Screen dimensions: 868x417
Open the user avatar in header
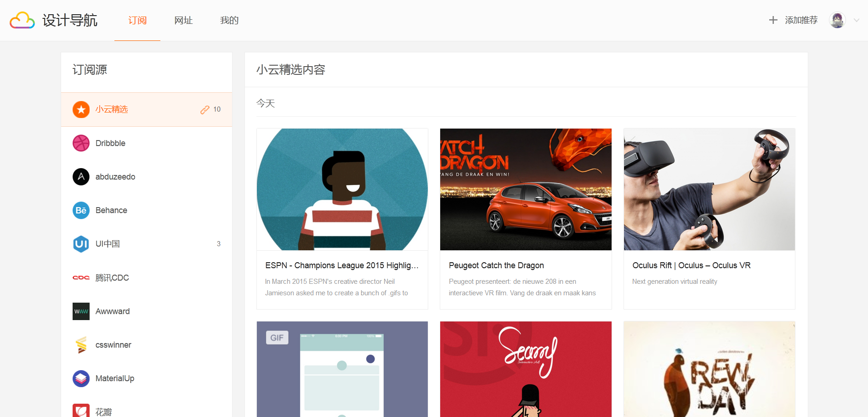pyautogui.click(x=837, y=20)
